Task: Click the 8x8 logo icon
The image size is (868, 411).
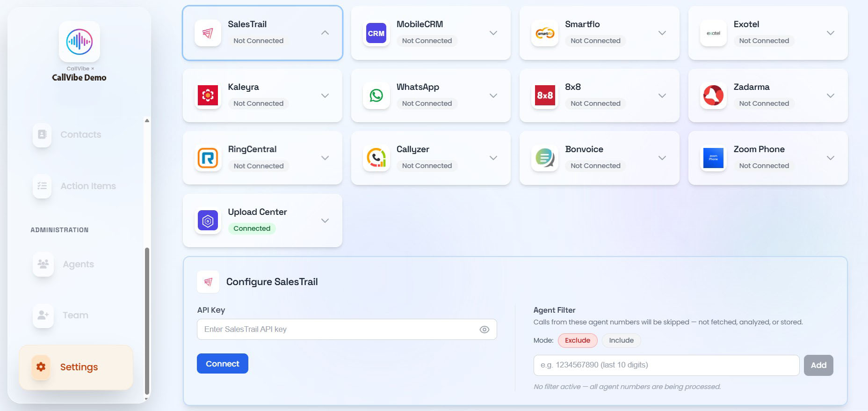Action: coord(545,95)
